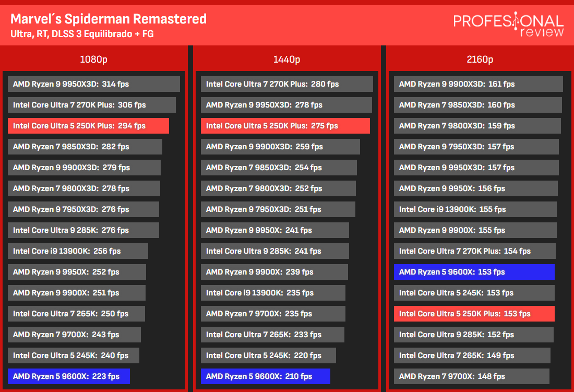Click the 'Intel Core i9 13900K: 256 fps' bar
The height and width of the screenshot is (392, 574).
tap(78, 251)
